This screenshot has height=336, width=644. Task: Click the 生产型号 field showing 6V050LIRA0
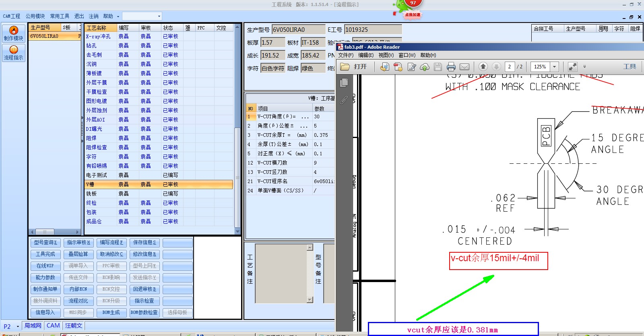[298, 29]
